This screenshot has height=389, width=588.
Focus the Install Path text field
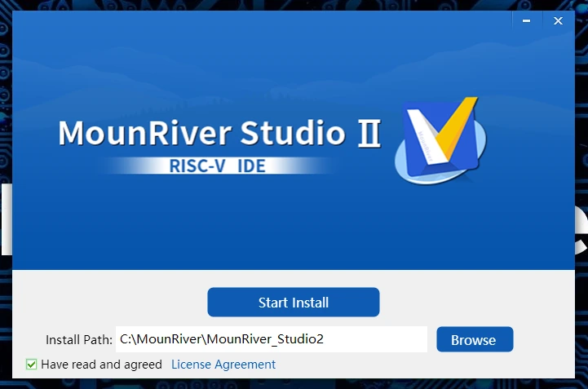click(271, 339)
